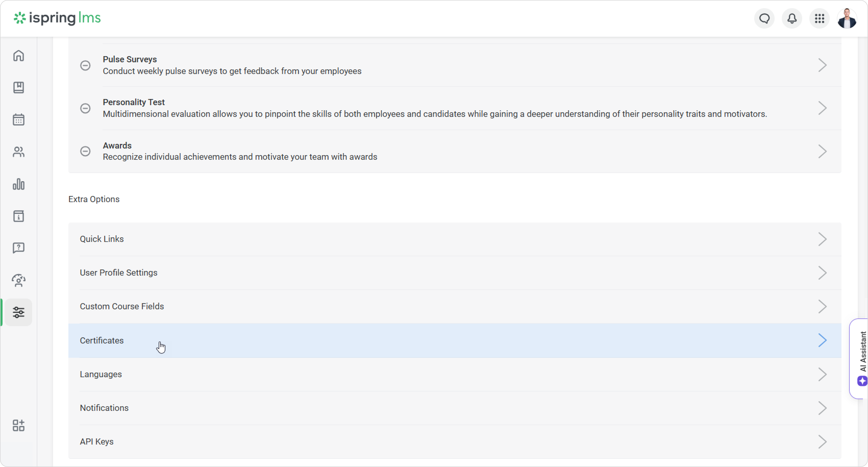Open the apps grid icon
The width and height of the screenshot is (868, 467).
point(820,19)
